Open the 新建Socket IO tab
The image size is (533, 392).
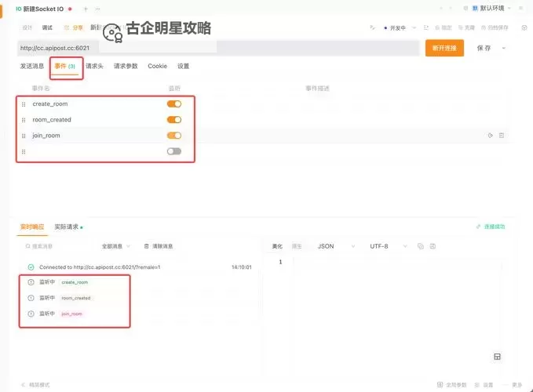[x=43, y=9]
